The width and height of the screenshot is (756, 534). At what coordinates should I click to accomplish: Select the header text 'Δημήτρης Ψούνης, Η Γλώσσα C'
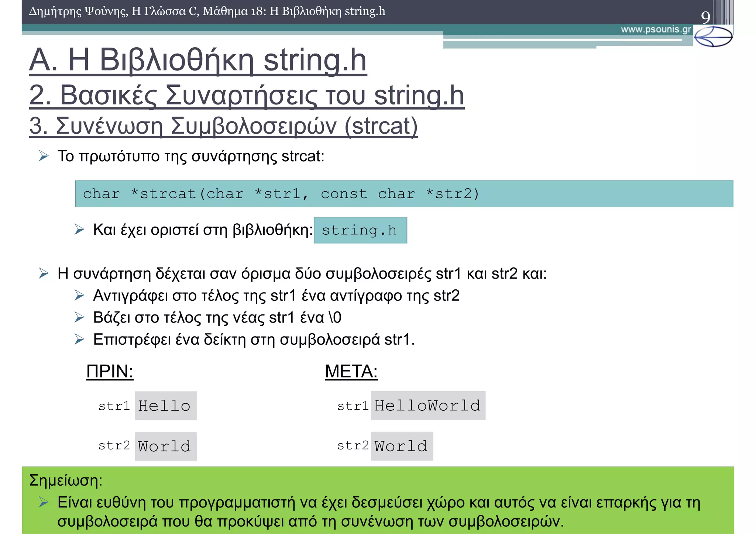114,11
